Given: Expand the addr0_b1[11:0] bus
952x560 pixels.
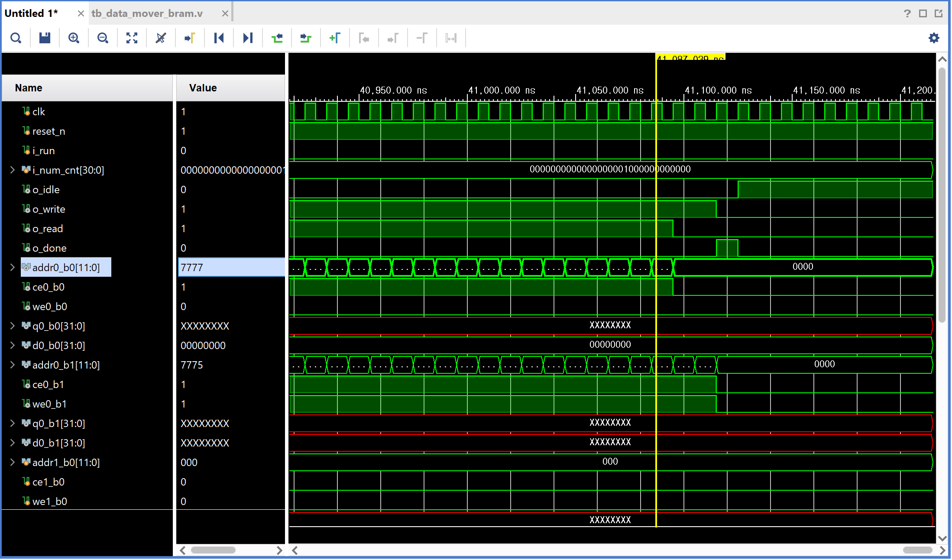Looking at the screenshot, I should pos(13,365).
